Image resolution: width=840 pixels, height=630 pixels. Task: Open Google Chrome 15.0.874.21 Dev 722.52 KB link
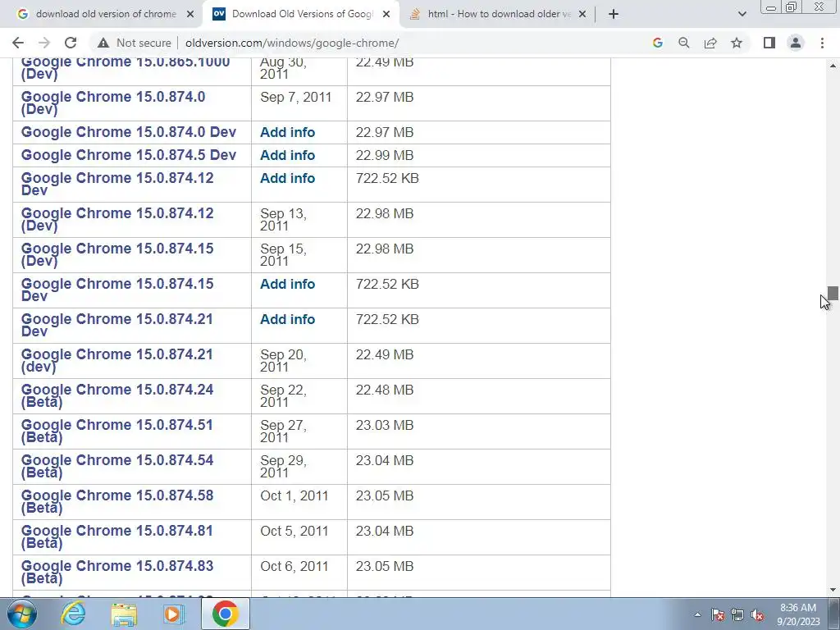116,325
